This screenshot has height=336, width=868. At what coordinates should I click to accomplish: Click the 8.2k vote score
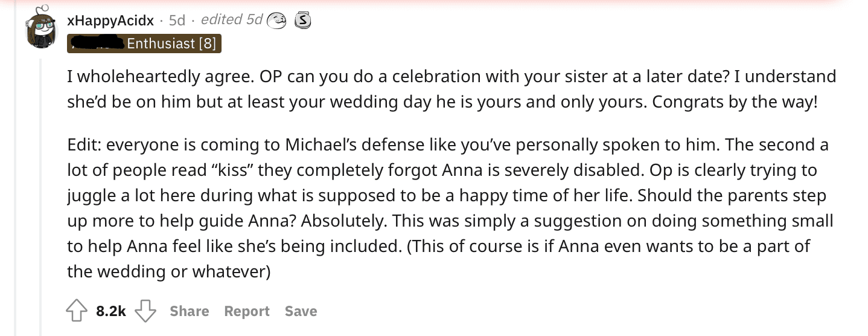110,311
